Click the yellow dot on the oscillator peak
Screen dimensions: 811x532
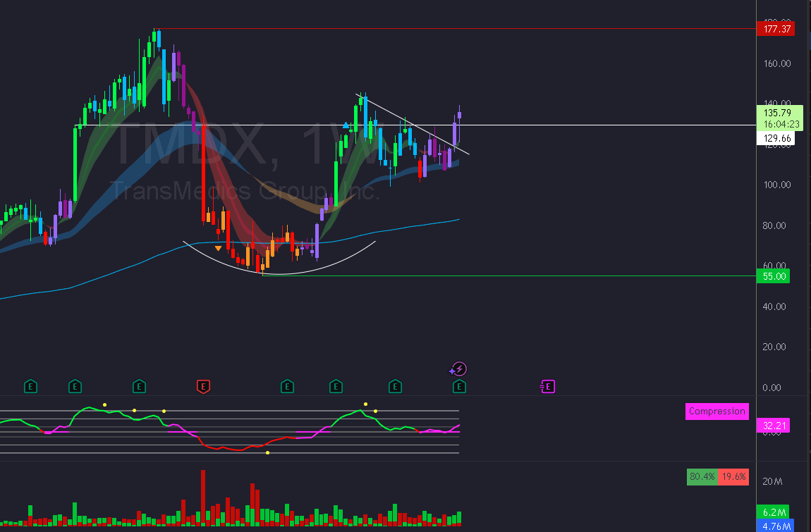(365, 404)
